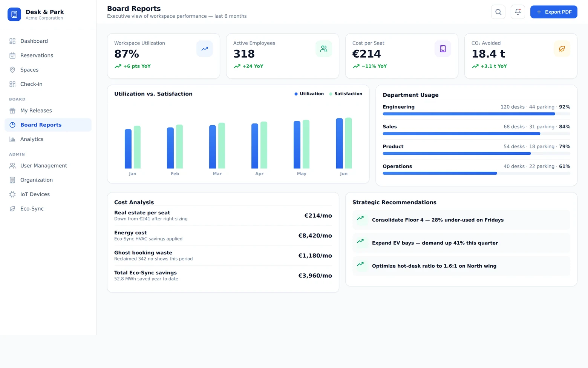Click the IoT Devices chip icon
This screenshot has width=588, height=368.
12,194
